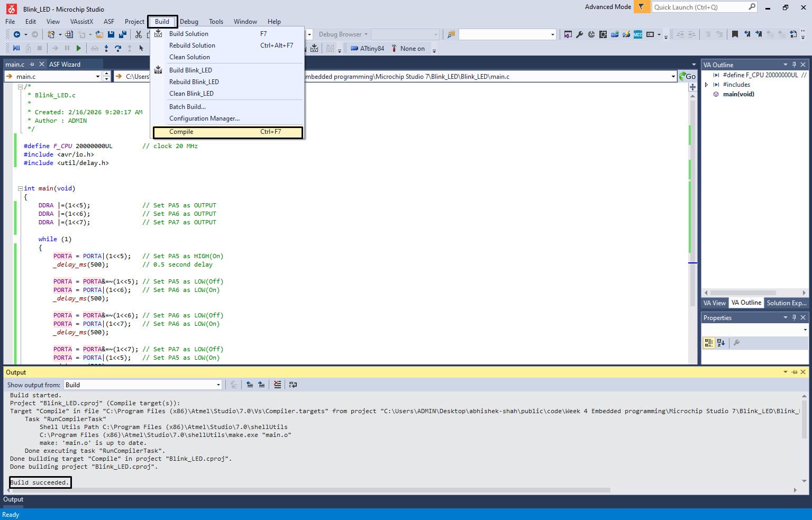
Task: Open Device Programming wrench icon
Action: (579, 34)
